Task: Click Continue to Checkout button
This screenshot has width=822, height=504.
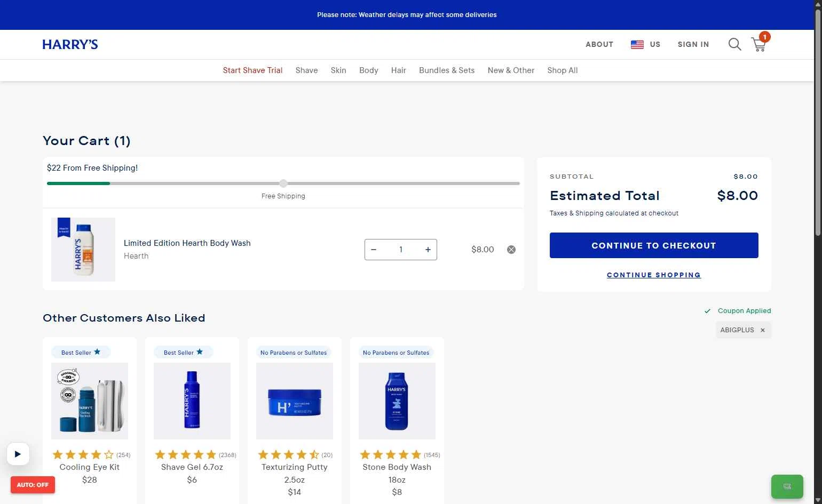Action: pyautogui.click(x=654, y=245)
